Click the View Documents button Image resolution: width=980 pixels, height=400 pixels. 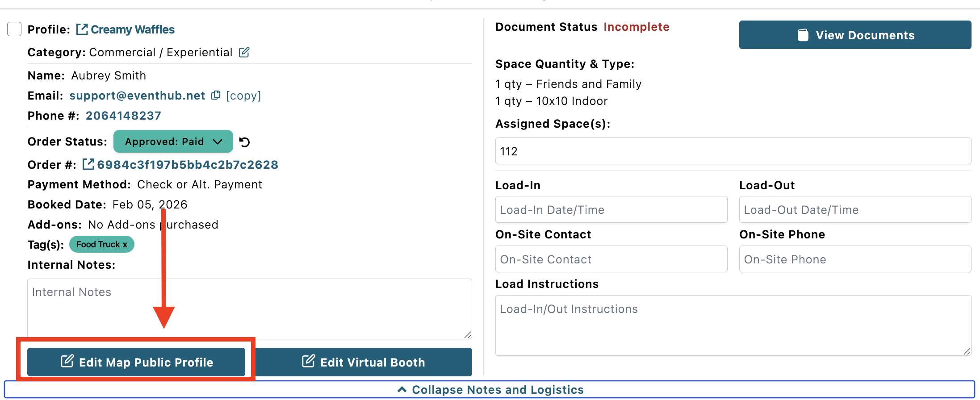click(855, 35)
